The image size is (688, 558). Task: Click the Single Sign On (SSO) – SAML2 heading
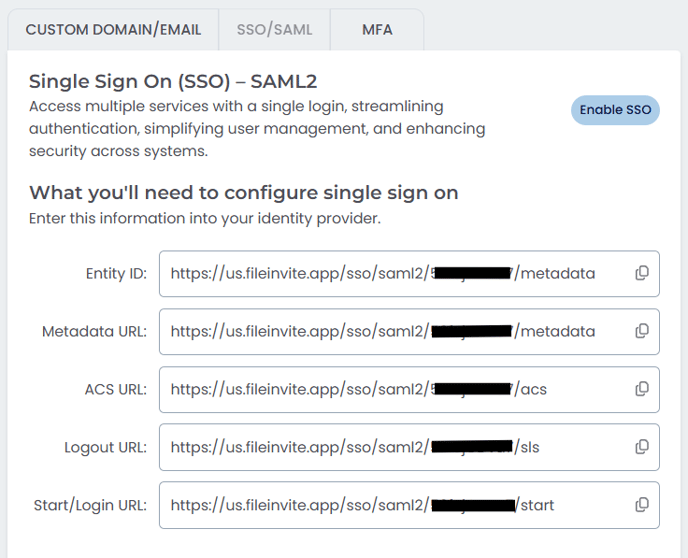pos(172,81)
